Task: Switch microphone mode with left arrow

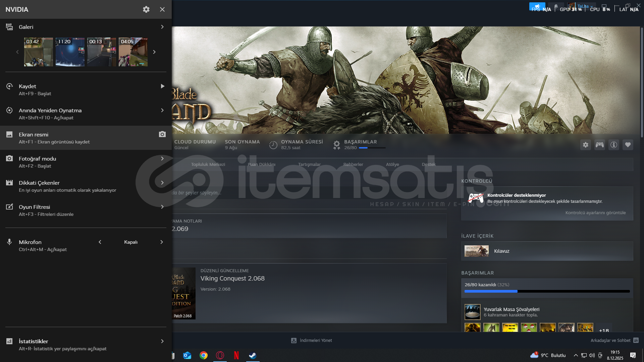Action: pos(100,242)
